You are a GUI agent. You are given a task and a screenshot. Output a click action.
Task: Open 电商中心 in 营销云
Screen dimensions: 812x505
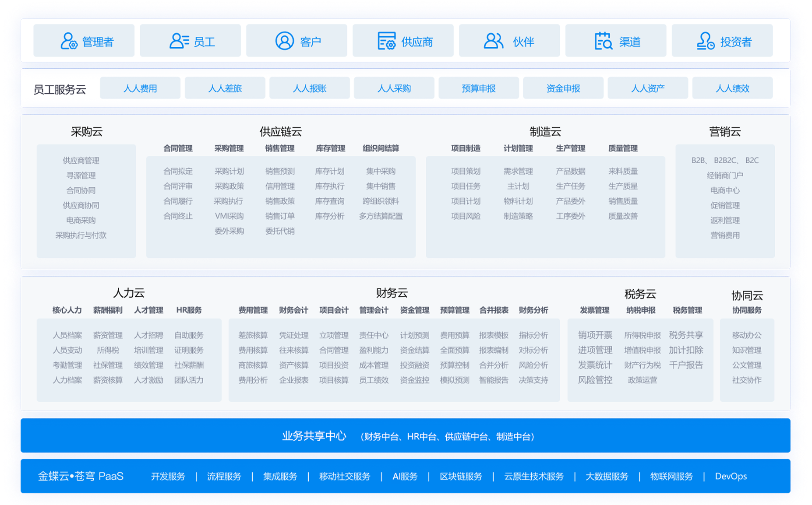(725, 190)
